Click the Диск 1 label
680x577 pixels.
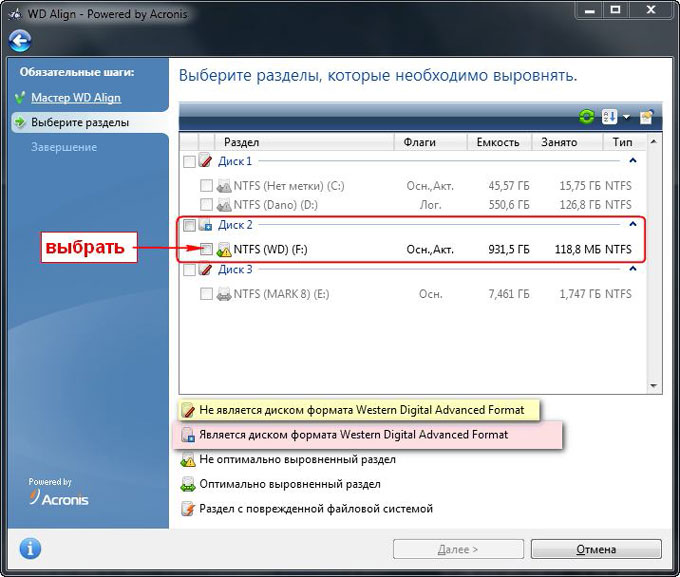point(235,161)
